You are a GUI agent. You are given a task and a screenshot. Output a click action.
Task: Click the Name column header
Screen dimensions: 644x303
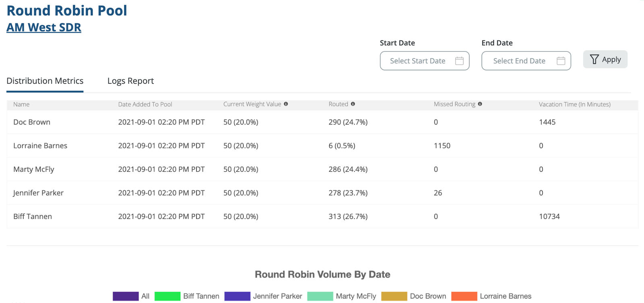tap(21, 104)
